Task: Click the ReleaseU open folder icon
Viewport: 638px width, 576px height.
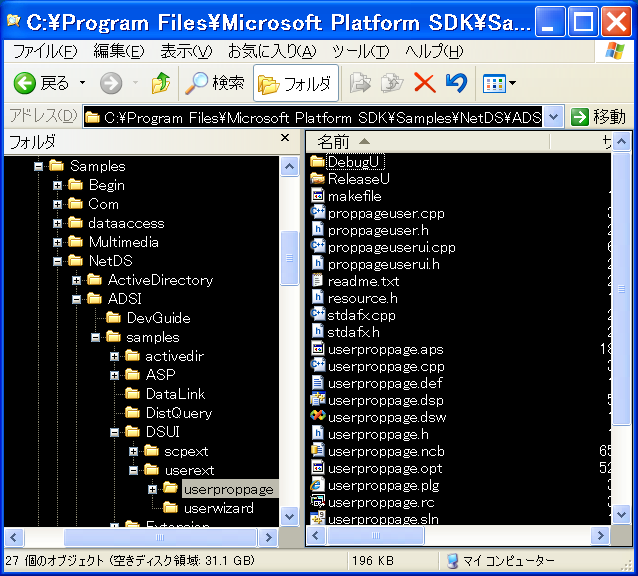Action: click(317, 179)
